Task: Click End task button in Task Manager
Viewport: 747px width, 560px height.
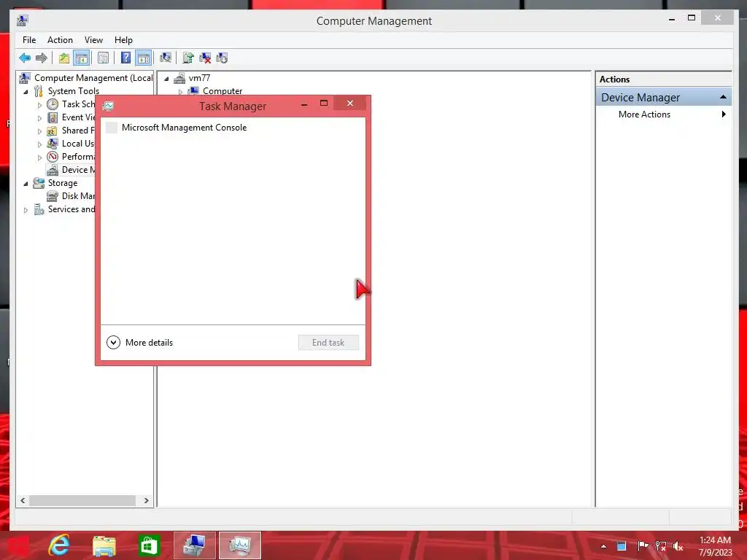Action: [328, 343]
